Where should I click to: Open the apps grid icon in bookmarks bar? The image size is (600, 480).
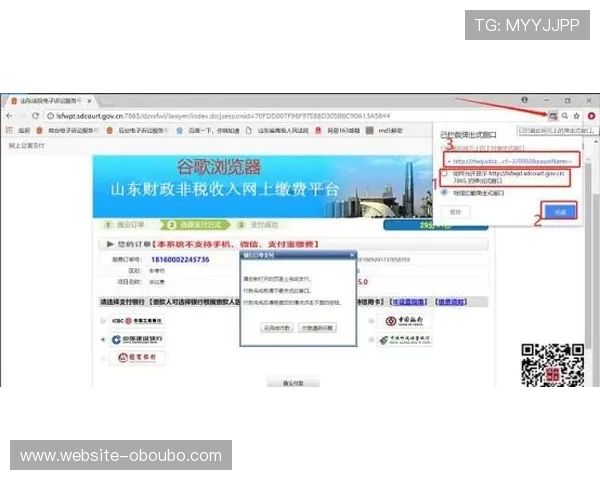pyautogui.click(x=9, y=131)
